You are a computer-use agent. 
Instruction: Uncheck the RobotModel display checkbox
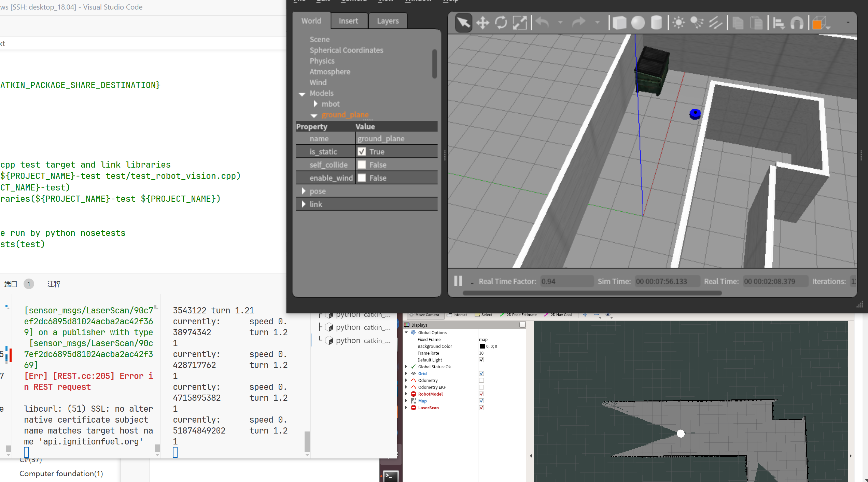[x=481, y=394]
